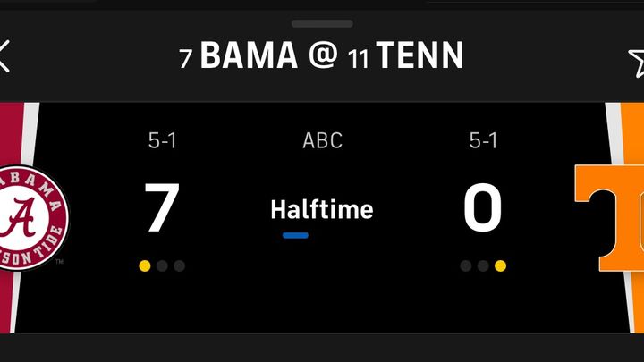Tap the TENN team name in header
Screen dimensions: 644x362
coord(419,55)
